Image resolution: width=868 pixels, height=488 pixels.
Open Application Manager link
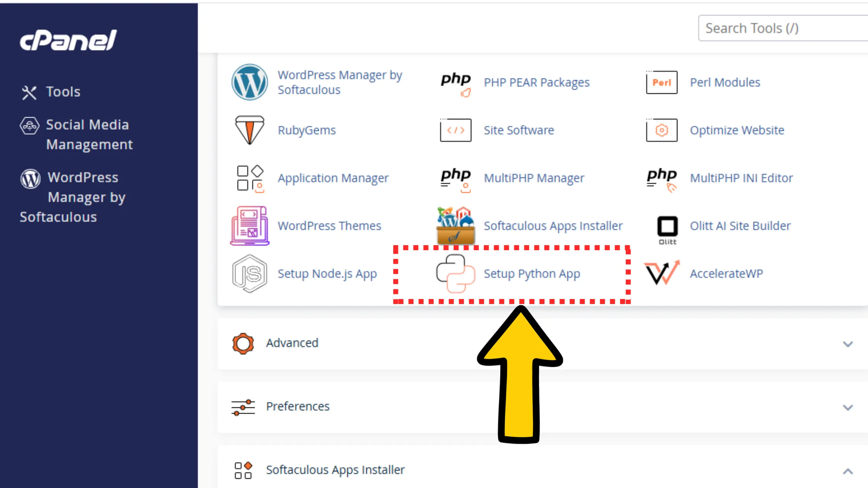point(333,178)
